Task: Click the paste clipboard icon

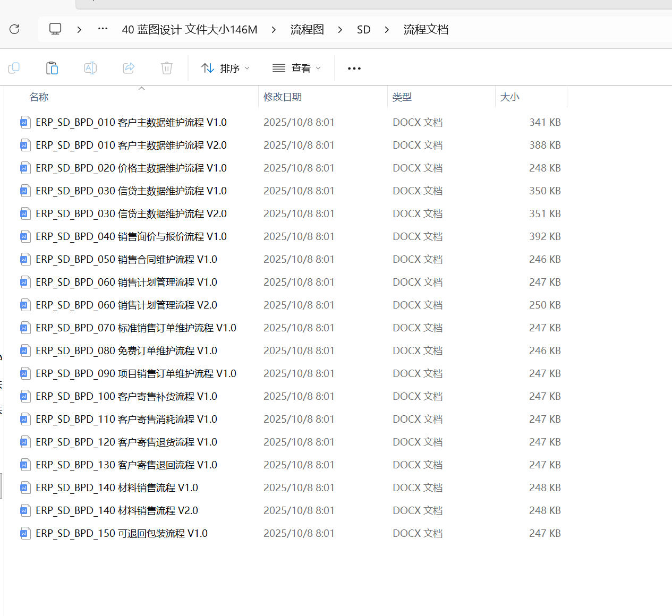Action: (52, 68)
